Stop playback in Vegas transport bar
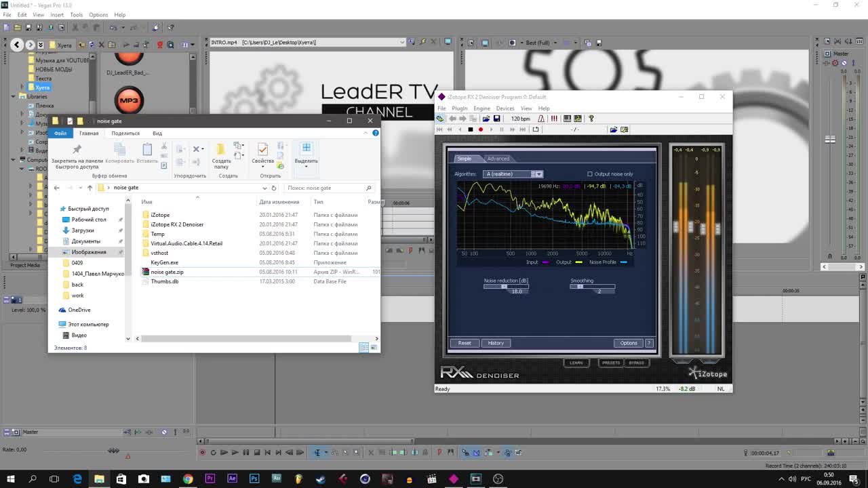Image resolution: width=868 pixels, height=488 pixels. click(x=256, y=452)
